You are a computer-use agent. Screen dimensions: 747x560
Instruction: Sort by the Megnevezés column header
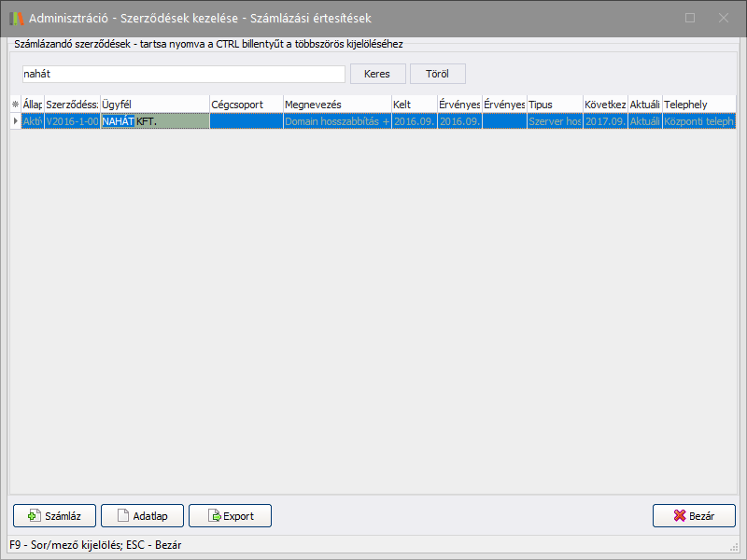pos(337,105)
